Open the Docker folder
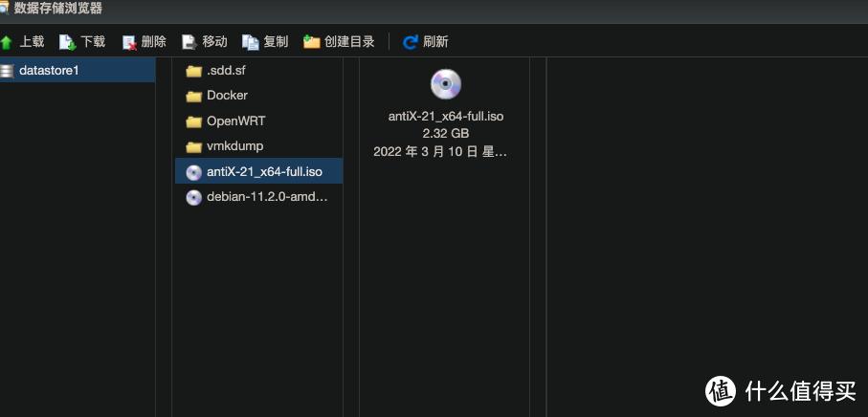Screen dimensions: 868x417 227,96
